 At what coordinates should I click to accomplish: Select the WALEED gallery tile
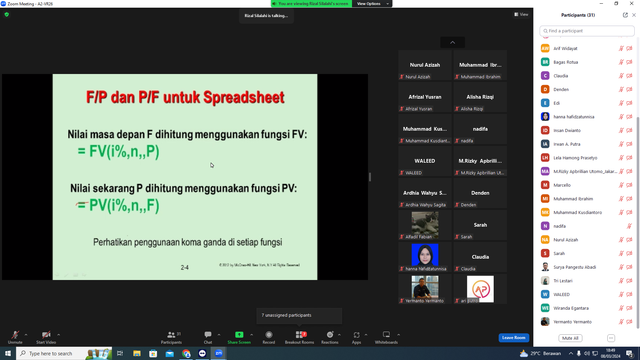425,161
